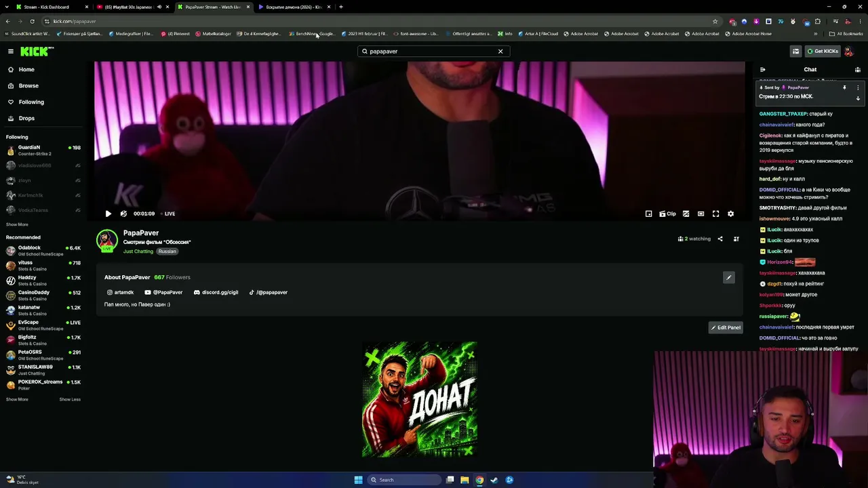Open mini-player picture-in-picture mode

[x=648, y=213]
